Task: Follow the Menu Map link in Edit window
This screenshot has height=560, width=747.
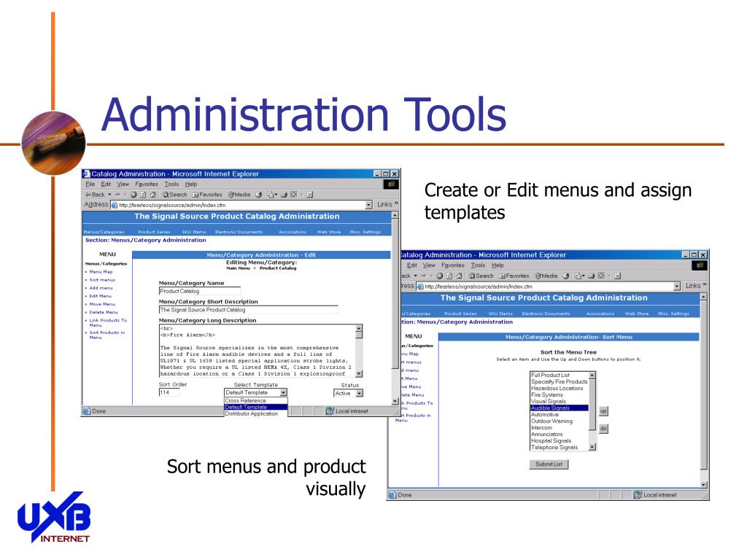Action: coord(101,272)
